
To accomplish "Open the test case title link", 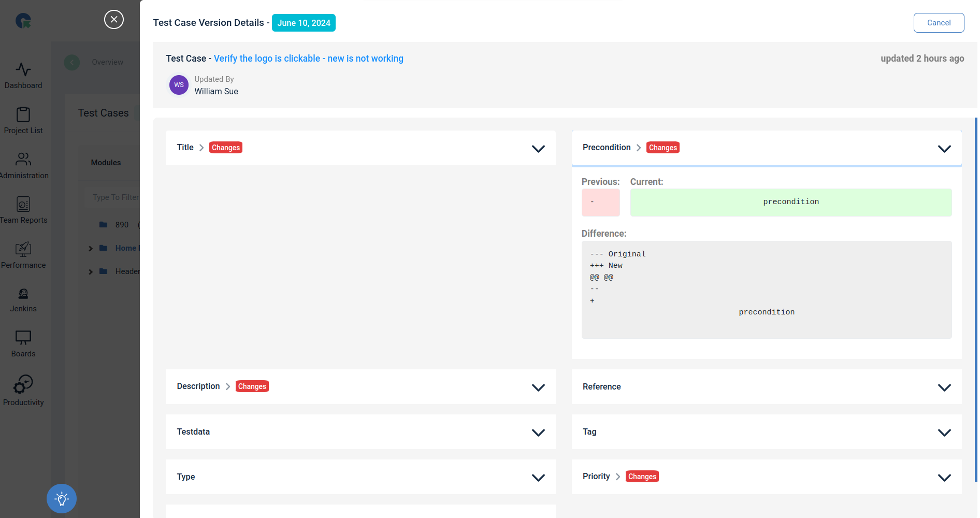I will coord(308,59).
